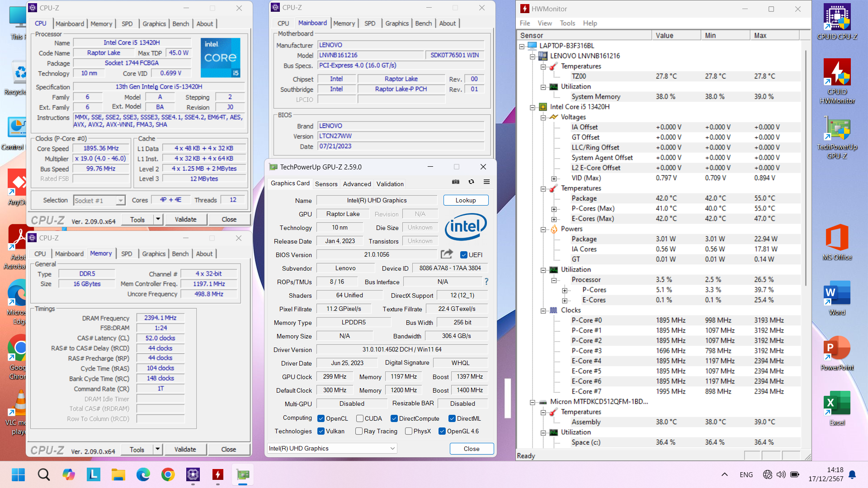Click the Max column header in HWMonitor
The image size is (868, 488).
click(774, 35)
